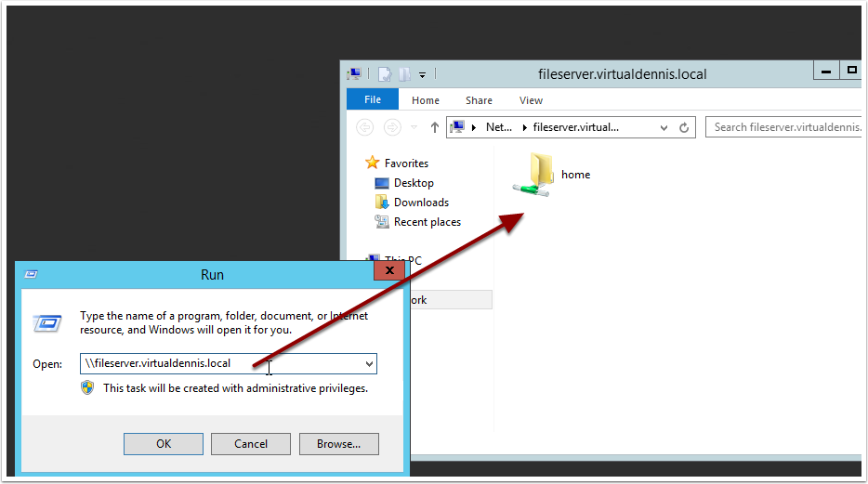868x484 pixels.
Task: Expand the Open combo box in Run
Action: (369, 364)
